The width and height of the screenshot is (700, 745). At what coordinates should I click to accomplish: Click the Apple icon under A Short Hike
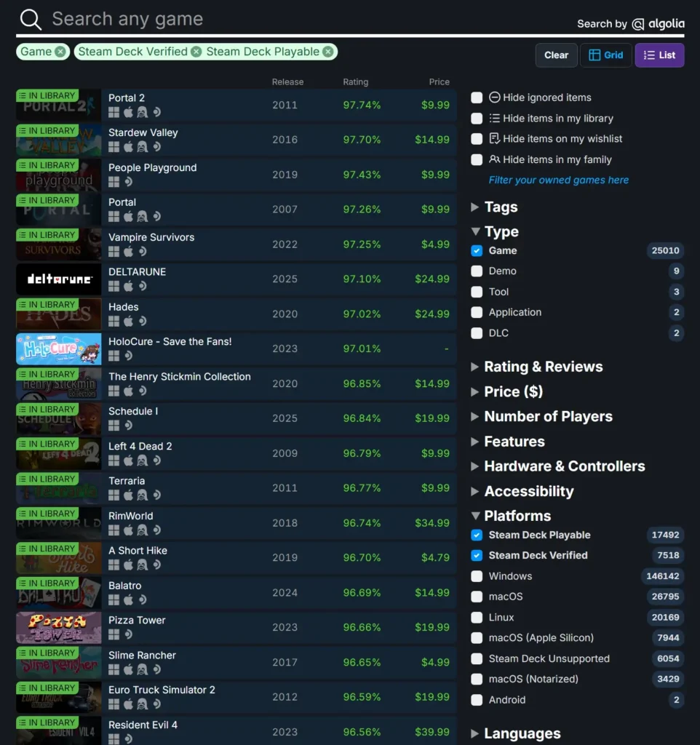pos(128,565)
